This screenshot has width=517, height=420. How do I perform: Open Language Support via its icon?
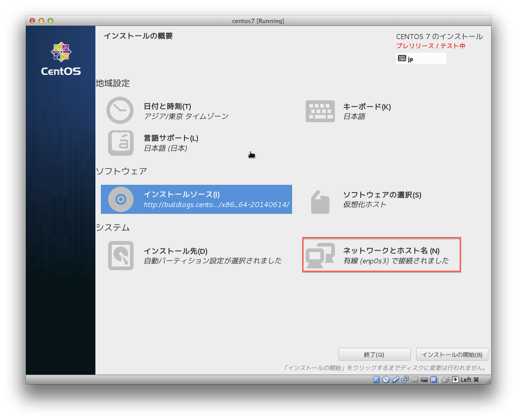[x=120, y=143]
